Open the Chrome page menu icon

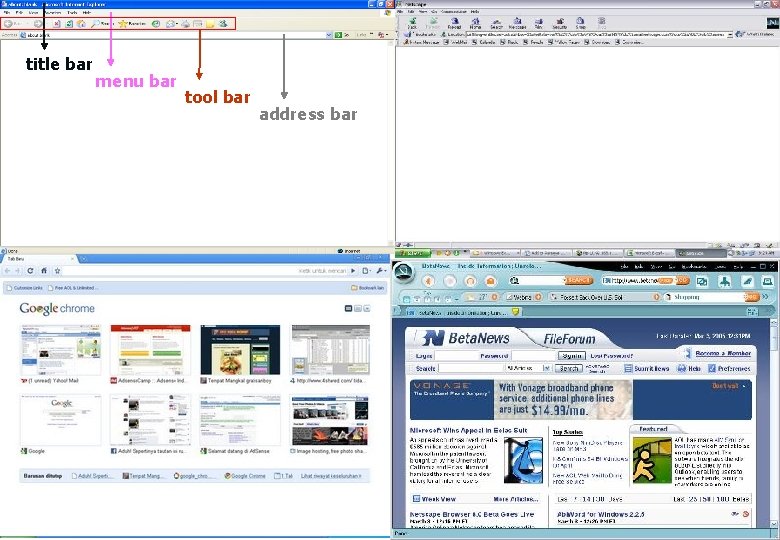pyautogui.click(x=367, y=270)
